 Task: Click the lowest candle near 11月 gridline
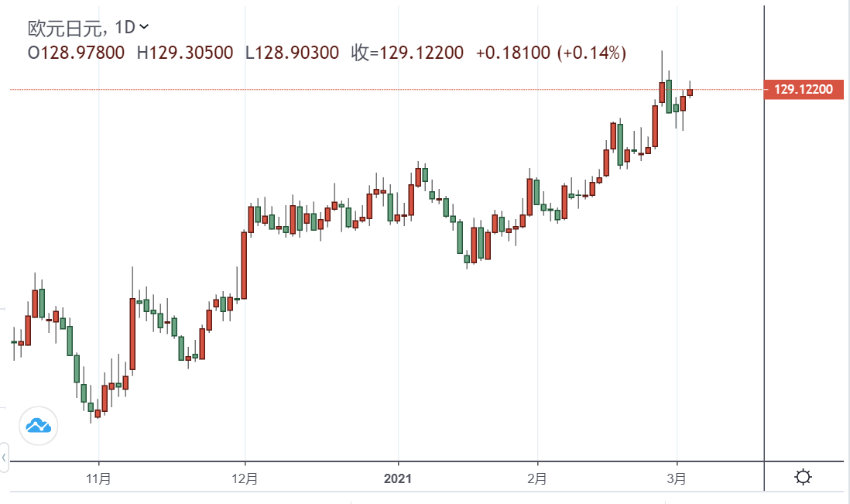click(x=98, y=413)
